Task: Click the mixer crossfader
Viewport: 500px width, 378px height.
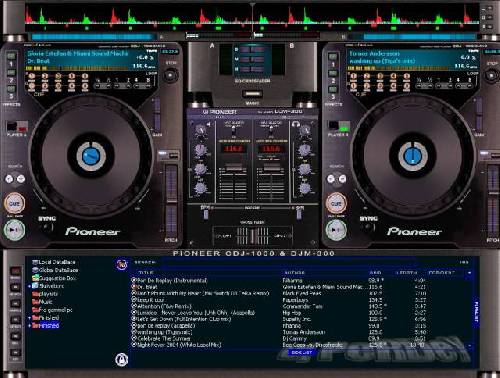Action: pos(252,236)
